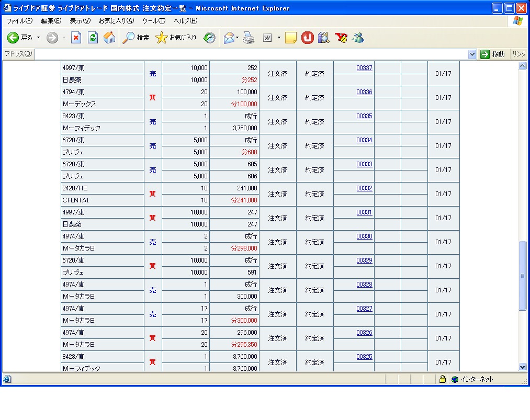The width and height of the screenshot is (530, 420).
Task: Open the Back button history dropdown arrow
Action: tap(38, 38)
